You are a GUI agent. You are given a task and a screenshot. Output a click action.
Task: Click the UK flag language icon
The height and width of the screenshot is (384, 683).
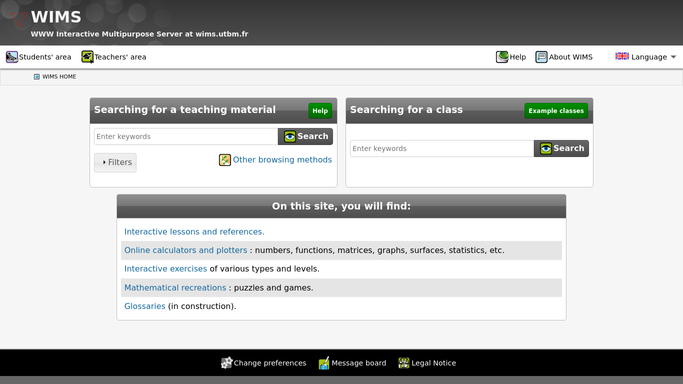622,56
